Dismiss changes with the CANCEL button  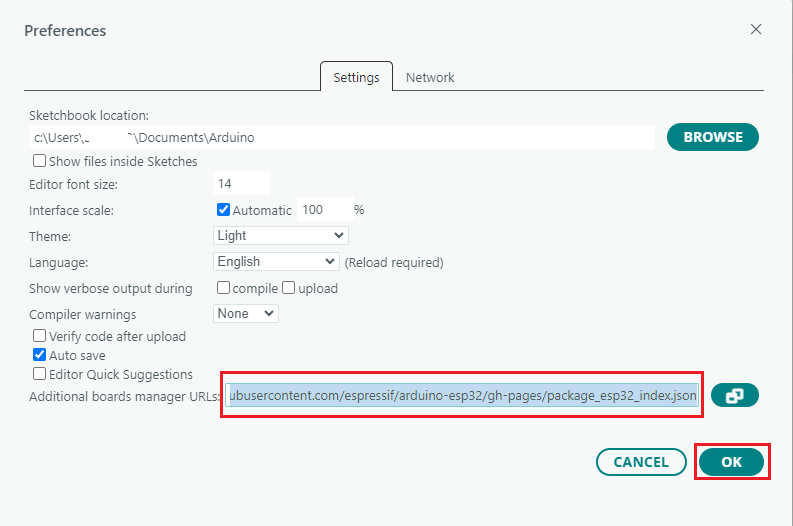641,462
